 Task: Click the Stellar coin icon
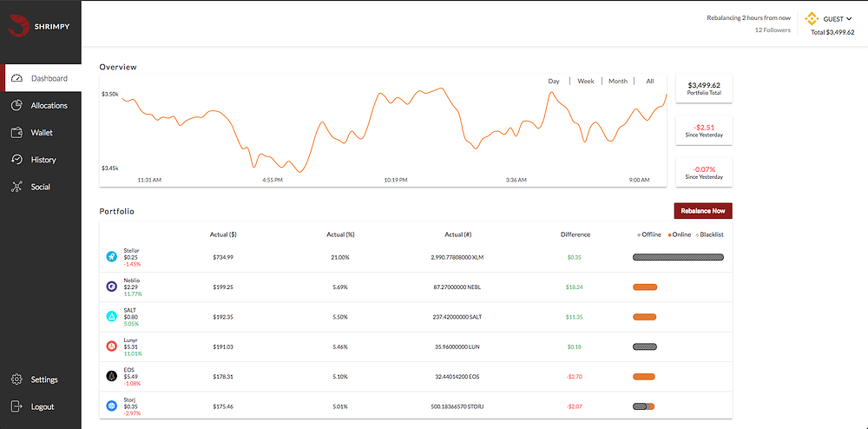pyautogui.click(x=112, y=257)
